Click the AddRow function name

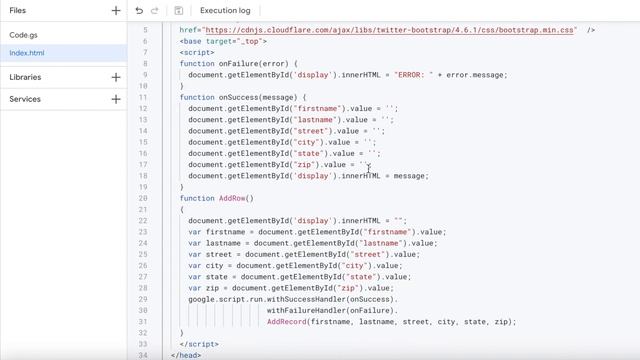point(232,198)
